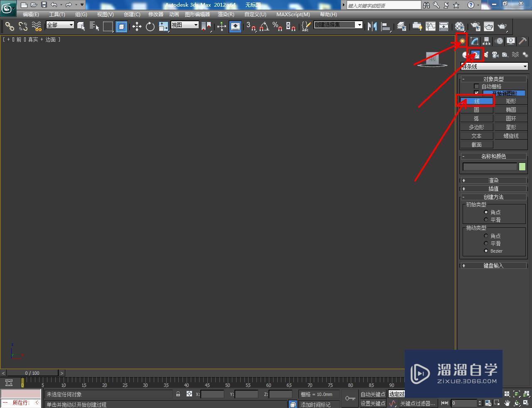Open the 创建选择集 dropdown
The height and width of the screenshot is (408, 532).
pos(338,25)
